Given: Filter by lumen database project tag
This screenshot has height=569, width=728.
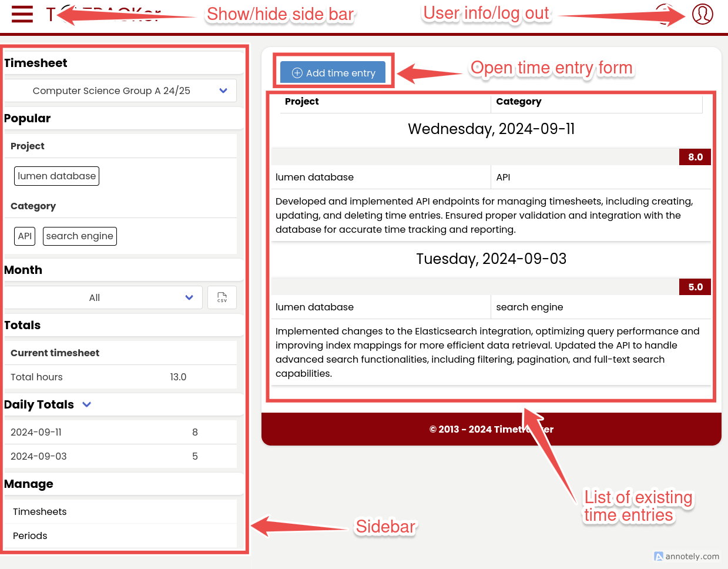Looking at the screenshot, I should pos(56,176).
